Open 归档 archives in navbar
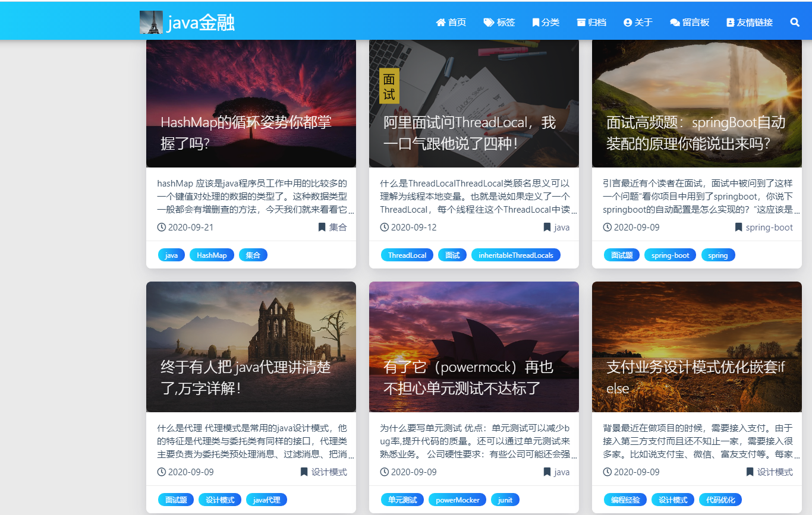The image size is (812, 515). pyautogui.click(x=591, y=23)
